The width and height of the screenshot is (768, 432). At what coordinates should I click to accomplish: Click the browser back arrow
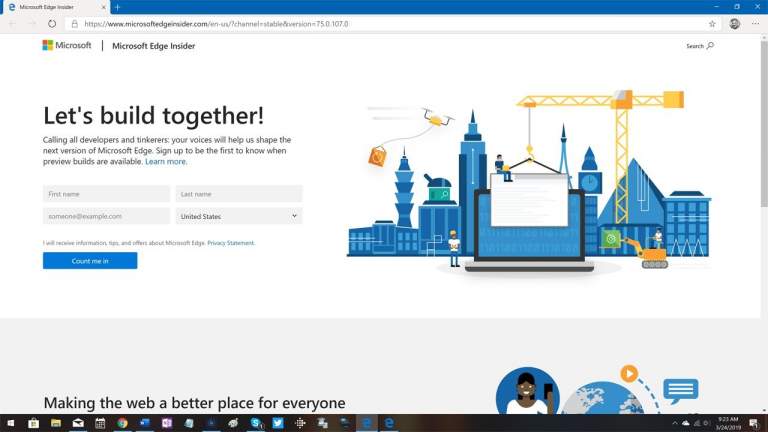[12, 24]
